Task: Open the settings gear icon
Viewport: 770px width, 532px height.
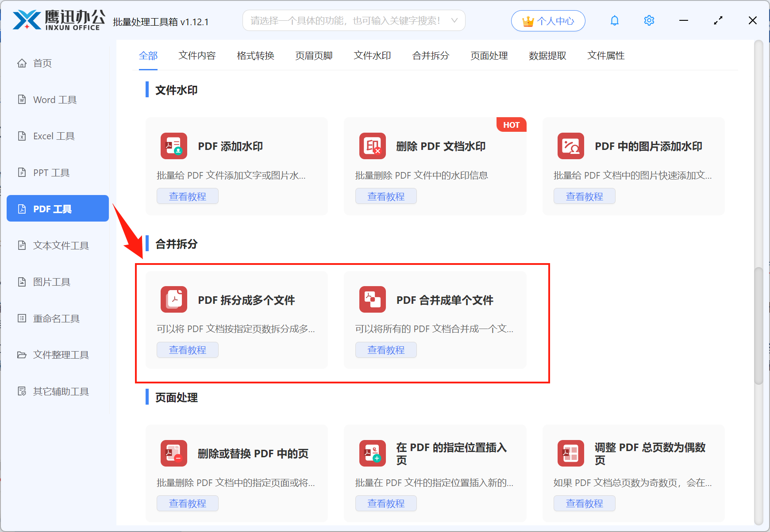Action: coord(649,20)
